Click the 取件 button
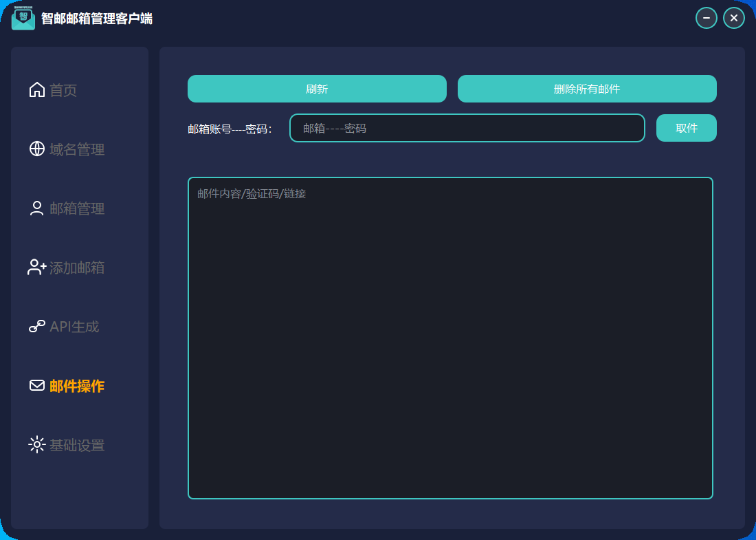756x540 pixels. point(686,128)
